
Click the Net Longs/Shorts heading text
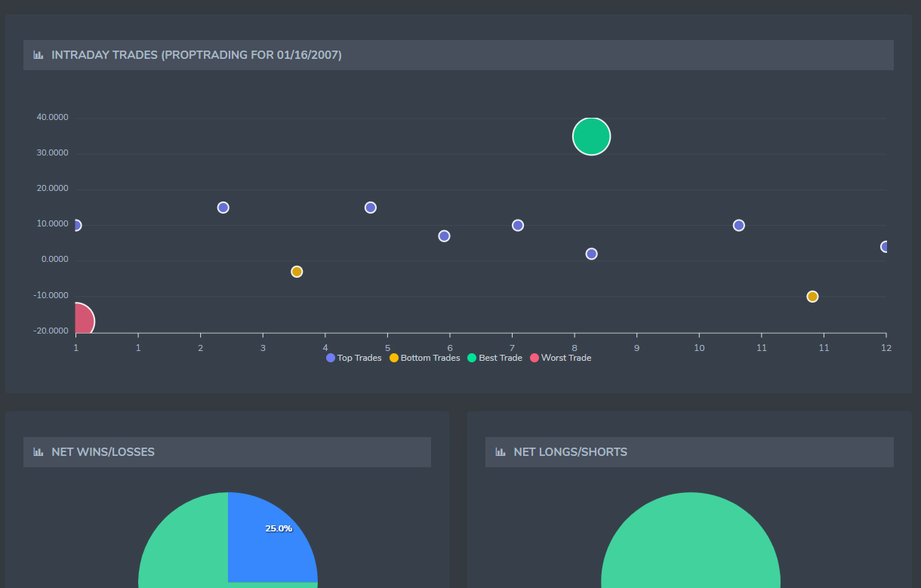point(570,452)
